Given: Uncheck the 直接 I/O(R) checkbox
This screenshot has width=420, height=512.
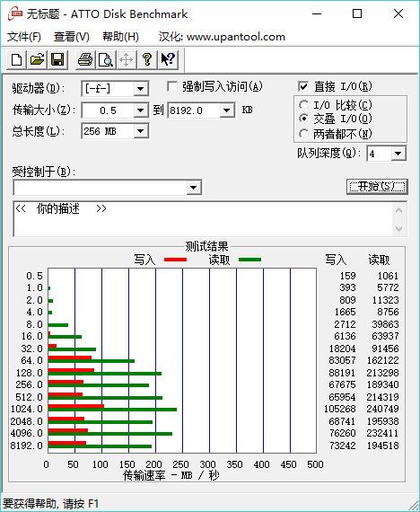Looking at the screenshot, I should tap(302, 86).
